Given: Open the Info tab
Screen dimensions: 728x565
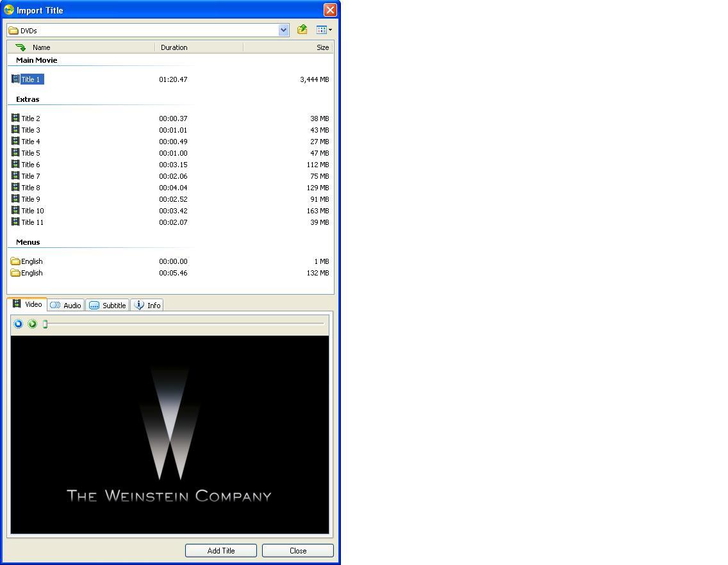Looking at the screenshot, I should [147, 305].
